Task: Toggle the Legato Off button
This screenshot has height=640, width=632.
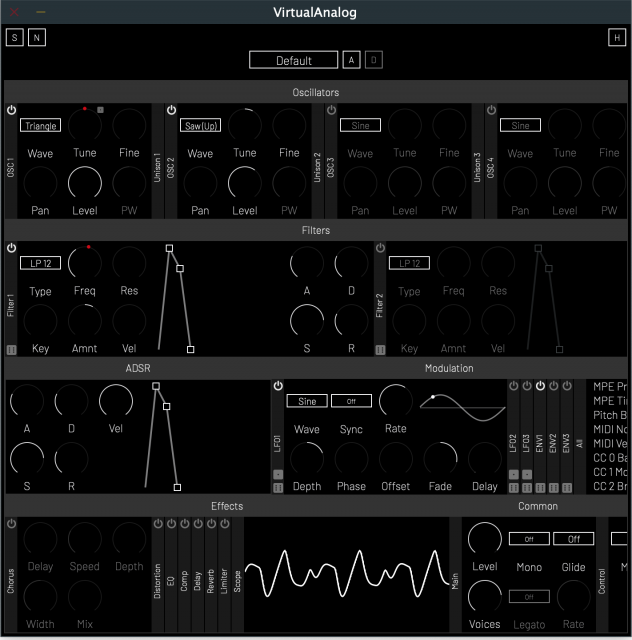Action: click(x=529, y=597)
